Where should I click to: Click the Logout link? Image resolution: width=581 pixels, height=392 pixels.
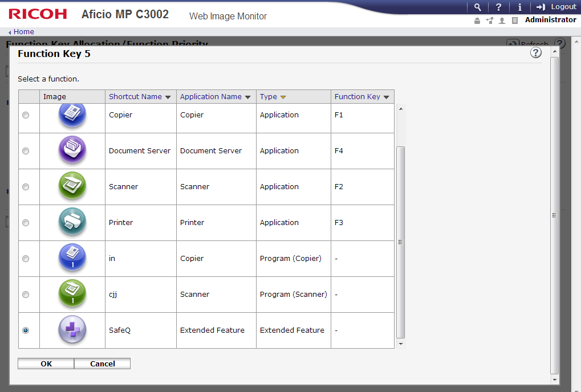tap(557, 7)
